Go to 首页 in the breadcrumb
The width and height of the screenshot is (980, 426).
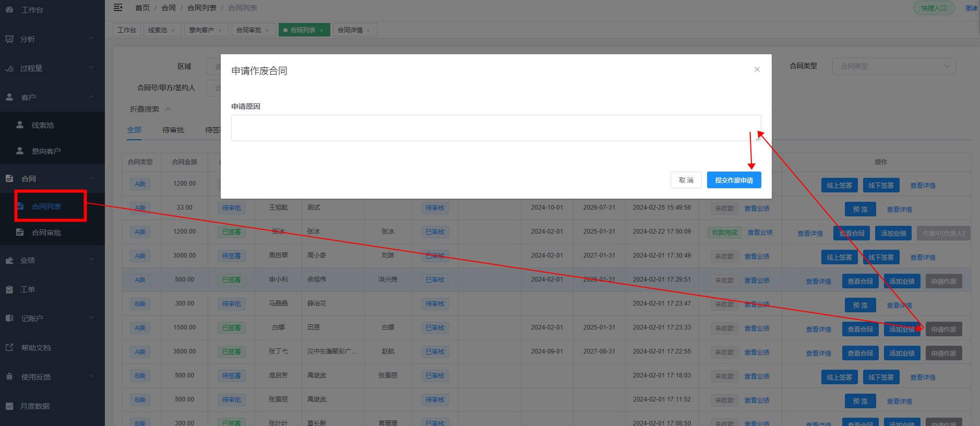coord(142,8)
